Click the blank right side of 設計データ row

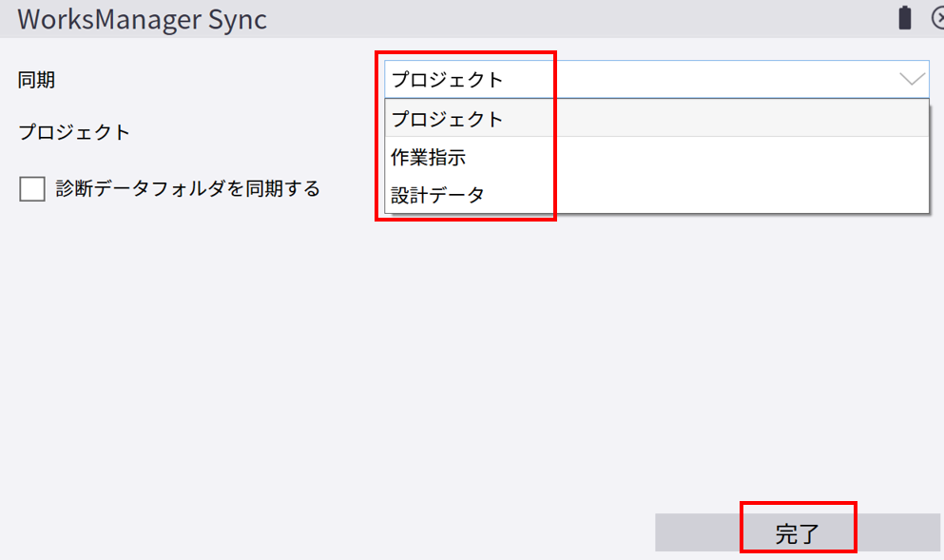[x=742, y=195]
